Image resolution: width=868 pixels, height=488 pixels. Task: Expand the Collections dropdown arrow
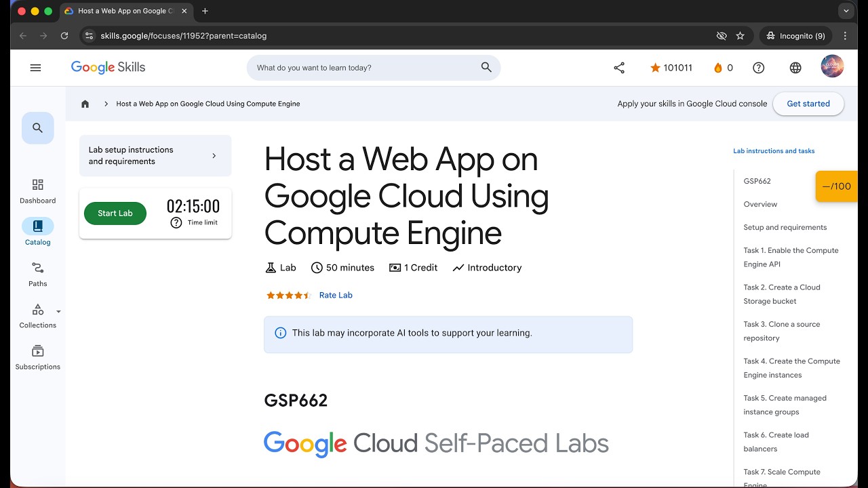(x=58, y=312)
